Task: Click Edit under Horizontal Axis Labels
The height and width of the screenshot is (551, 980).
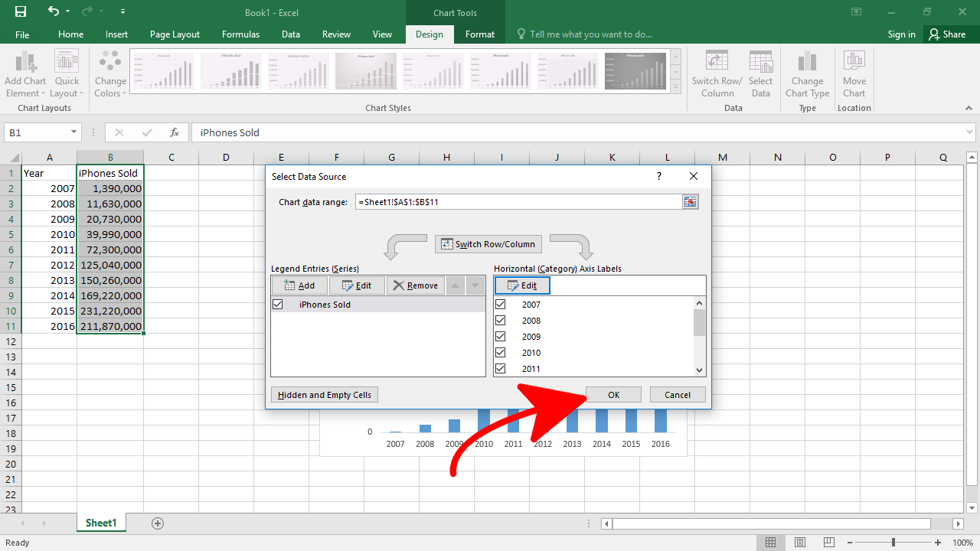Action: pos(522,285)
